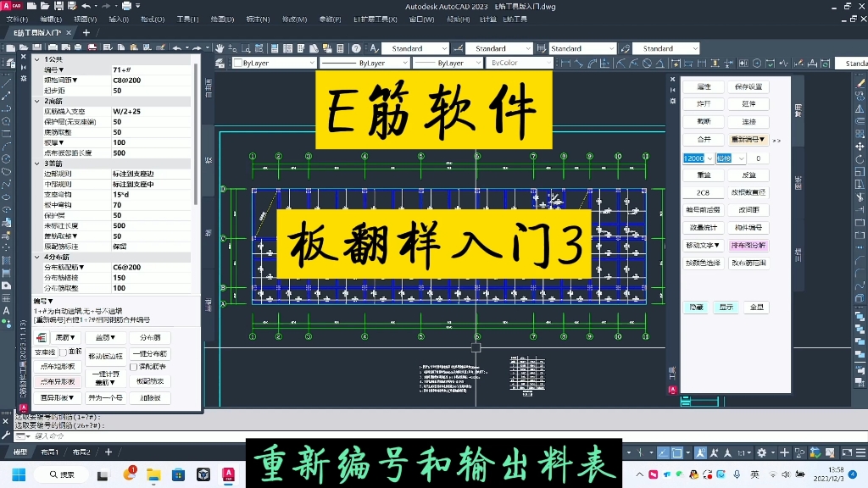The width and height of the screenshot is (868, 488).
Task: Click the 并为一个号 button
Action: pyautogui.click(x=105, y=398)
